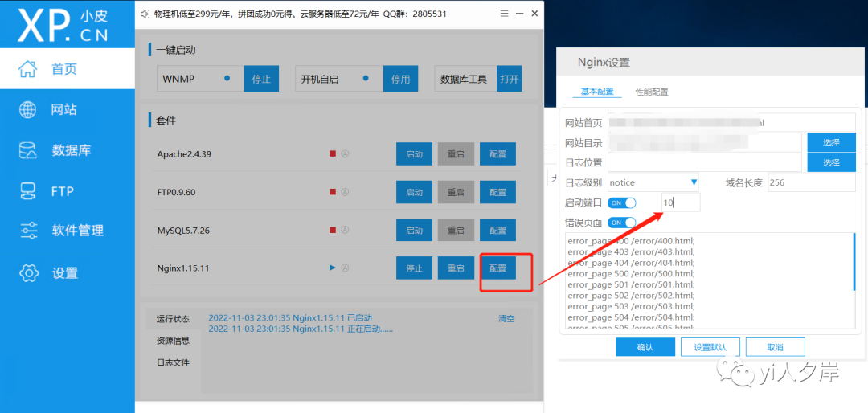Screen dimensions: 868x413
Task: Click the error_page 503 /error/503.html line
Action: coord(631,306)
